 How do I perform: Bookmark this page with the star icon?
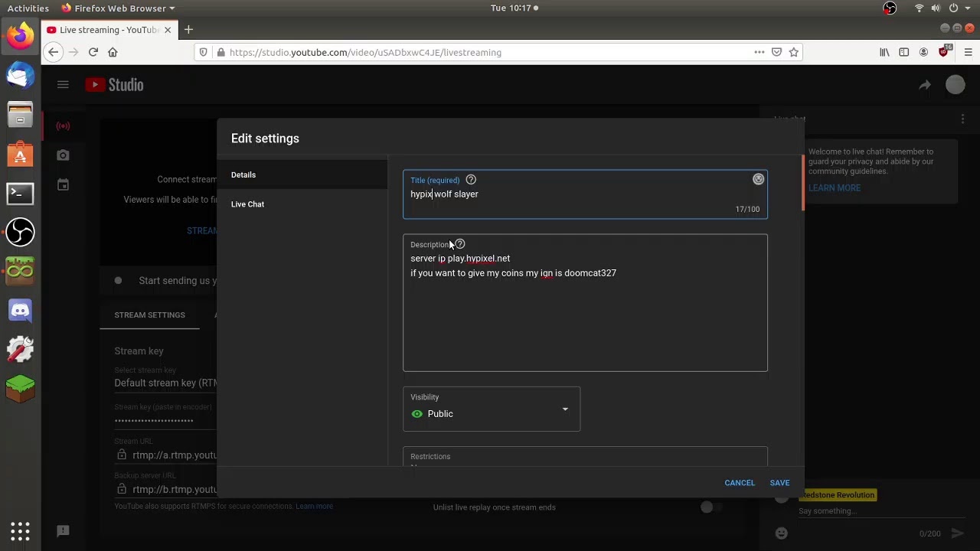pos(794,52)
